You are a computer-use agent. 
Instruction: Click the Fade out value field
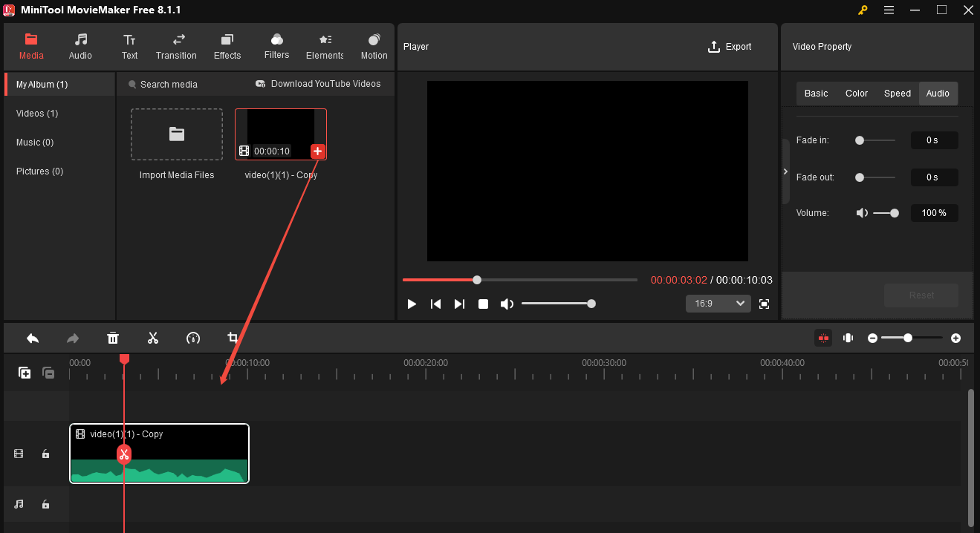point(934,177)
